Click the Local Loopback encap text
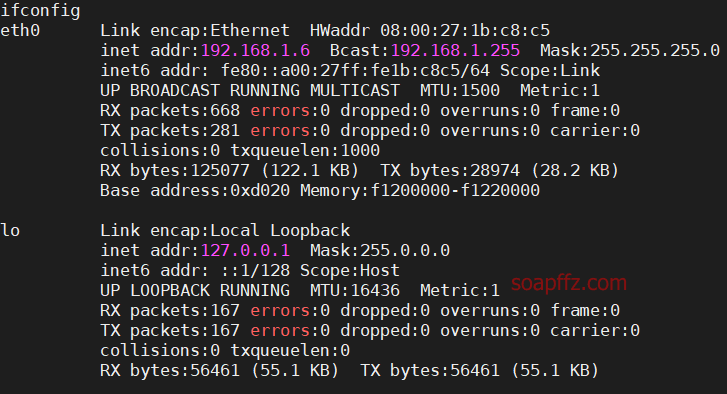This screenshot has width=727, height=394. tap(280, 230)
